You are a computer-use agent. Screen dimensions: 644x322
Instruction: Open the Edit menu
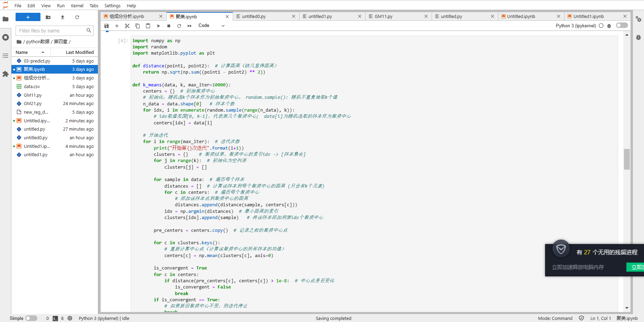pos(31,6)
